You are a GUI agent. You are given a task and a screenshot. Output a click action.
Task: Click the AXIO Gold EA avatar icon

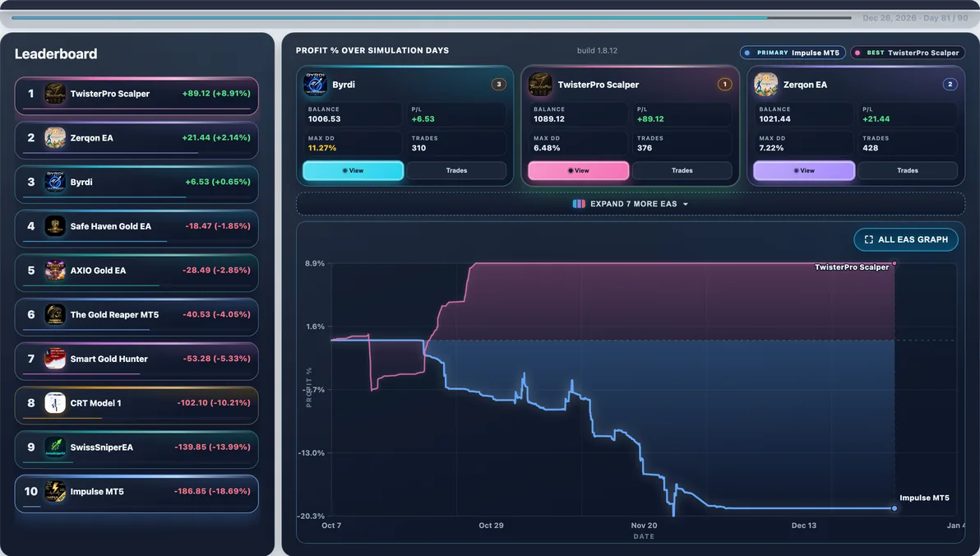(55, 270)
